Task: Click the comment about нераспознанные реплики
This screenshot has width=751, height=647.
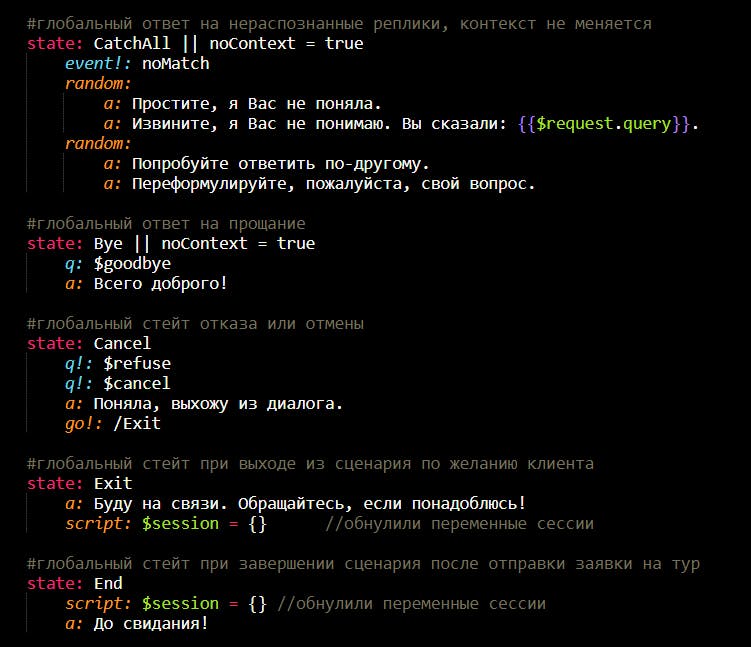Action: click(339, 23)
